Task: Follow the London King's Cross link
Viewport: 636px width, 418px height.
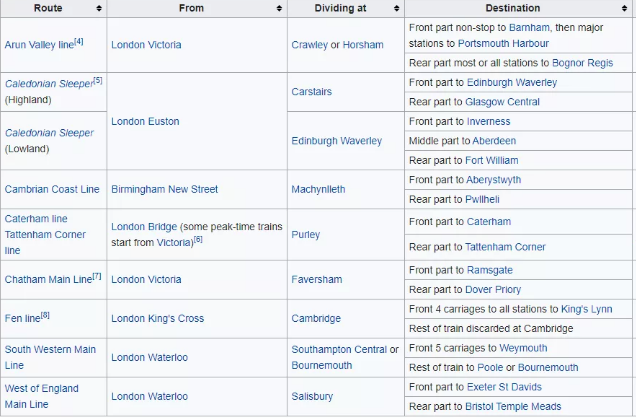Action: point(157,318)
